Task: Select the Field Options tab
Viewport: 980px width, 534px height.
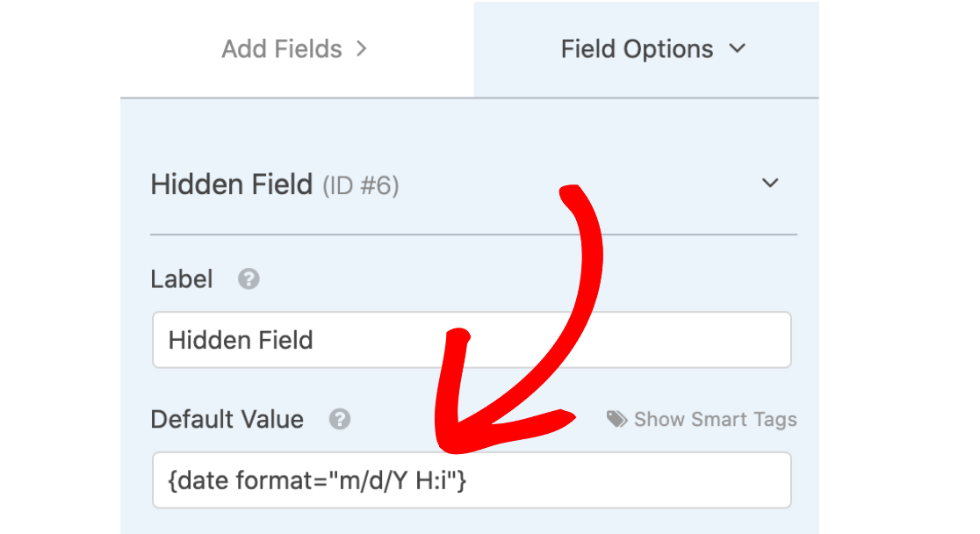Action: [x=646, y=49]
